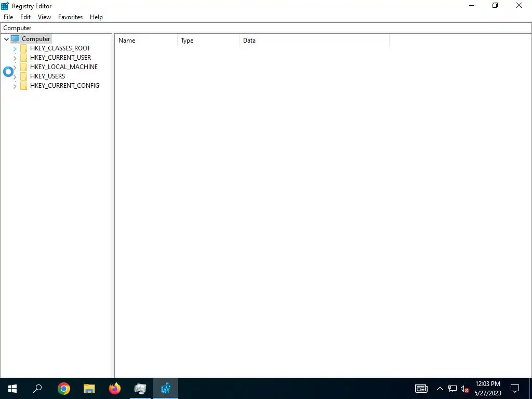Screen dimensions: 532x399
Task: Restore down the Registry Editor window
Action: [x=495, y=5]
